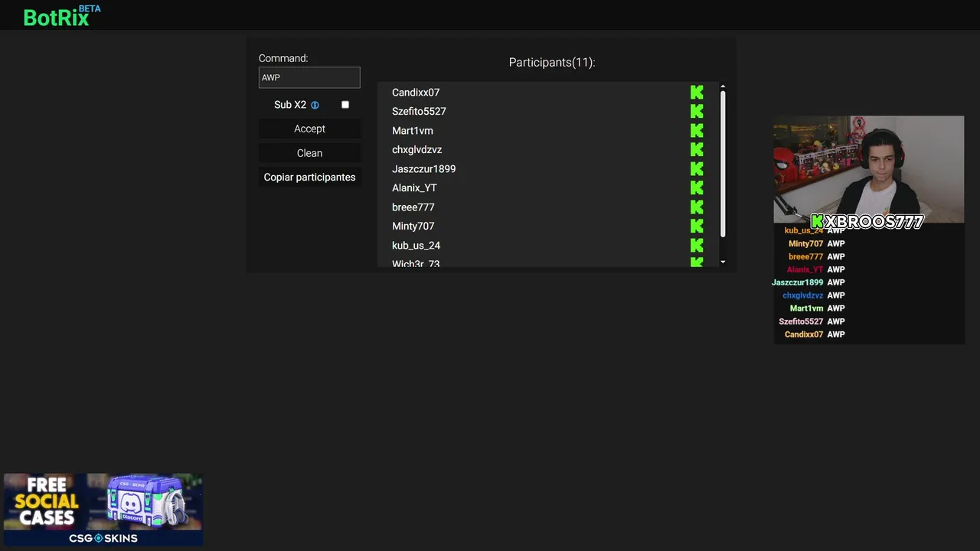
Task: Click the BotRix BETA logo
Action: coord(61,16)
